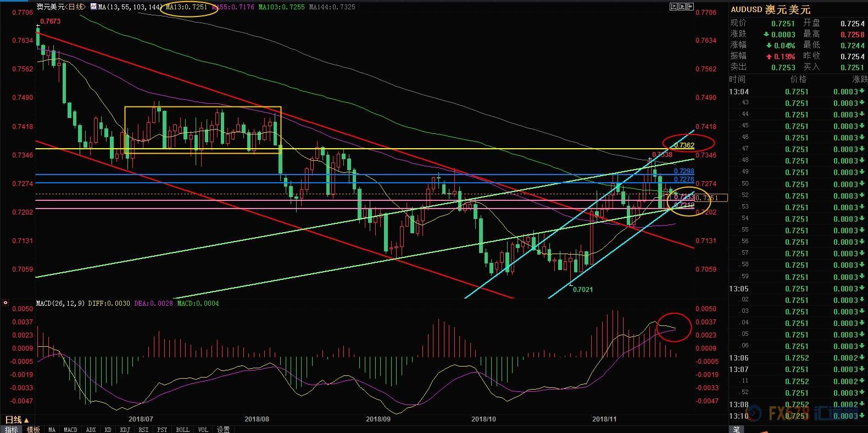Image resolution: width=868 pixels, height=433 pixels.
Task: Click the middle play-style chart control icon
Action: (682, 7)
